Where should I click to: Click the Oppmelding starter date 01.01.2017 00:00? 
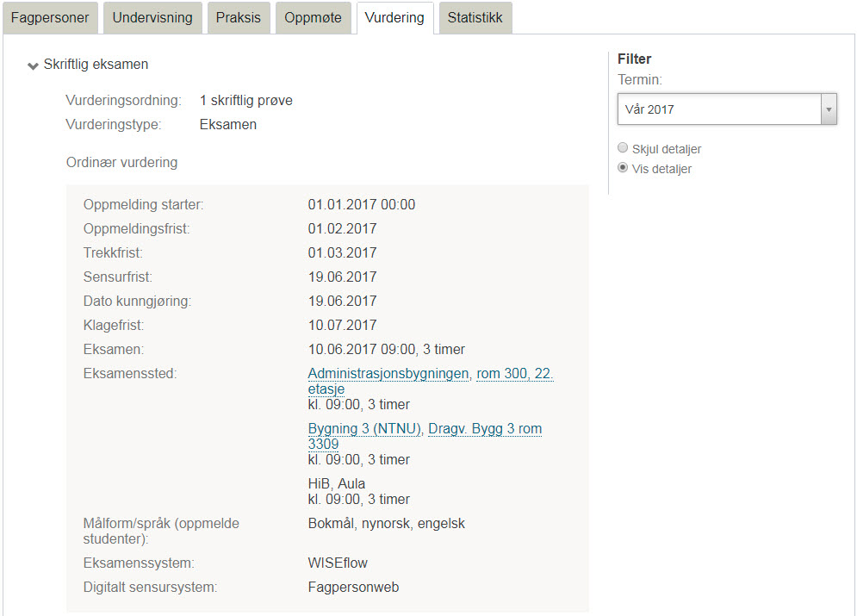(x=362, y=204)
